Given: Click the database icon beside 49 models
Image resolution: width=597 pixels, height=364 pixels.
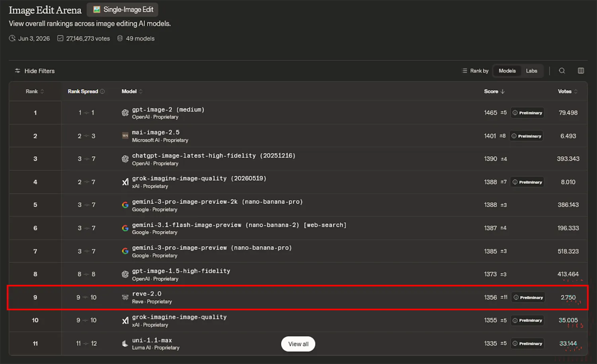Looking at the screenshot, I should [x=120, y=38].
